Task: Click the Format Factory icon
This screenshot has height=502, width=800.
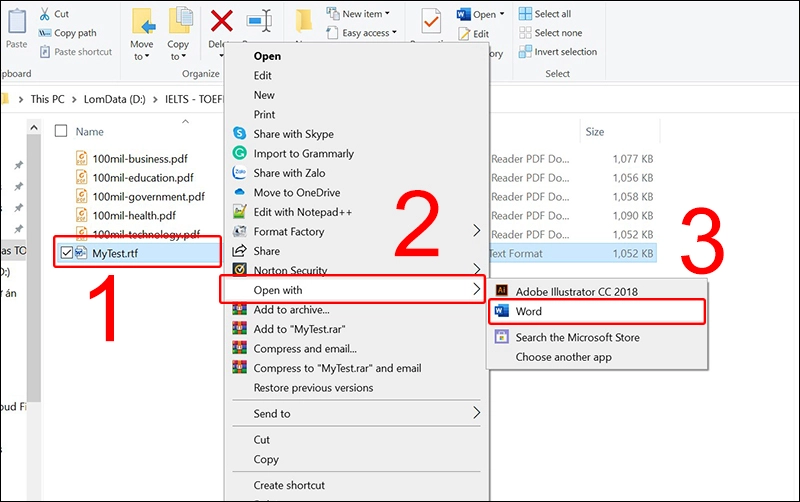Action: tap(239, 231)
